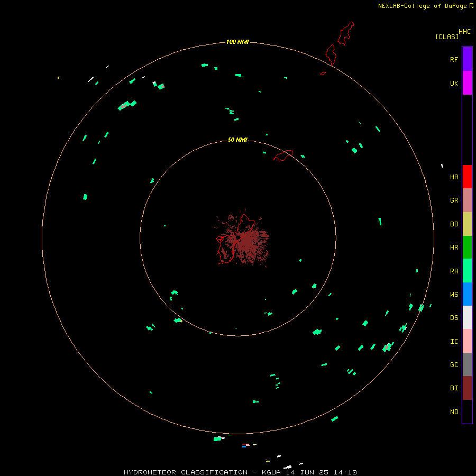The height and width of the screenshot is (476, 476).
Task: Click the 'ND' legend label
Action: pos(454,412)
